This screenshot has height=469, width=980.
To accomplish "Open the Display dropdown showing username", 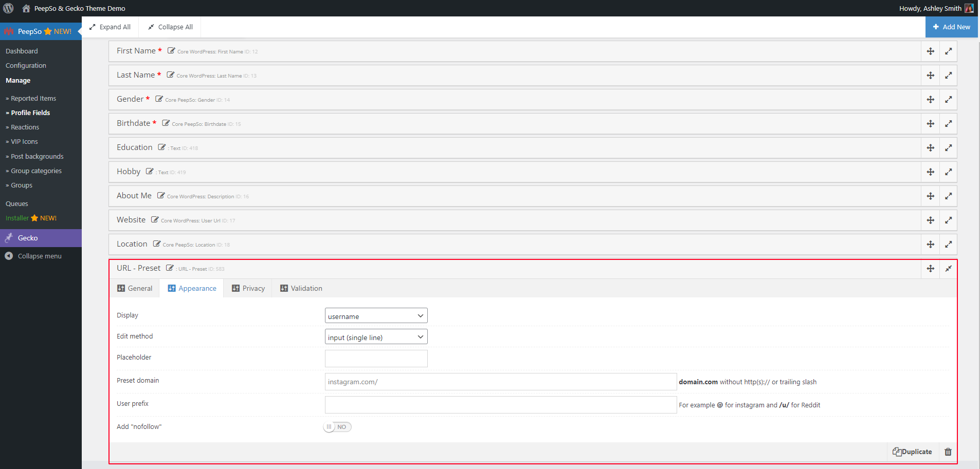I will [376, 316].
